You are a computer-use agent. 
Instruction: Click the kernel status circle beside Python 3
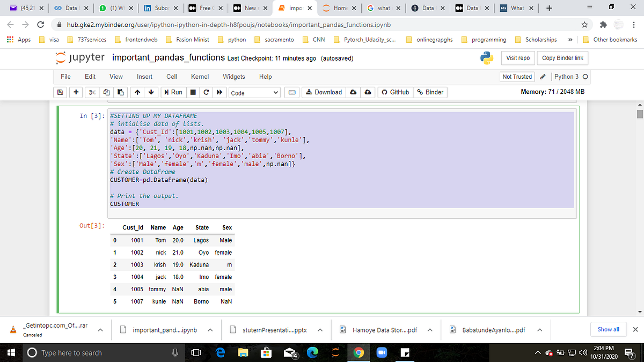[586, 77]
